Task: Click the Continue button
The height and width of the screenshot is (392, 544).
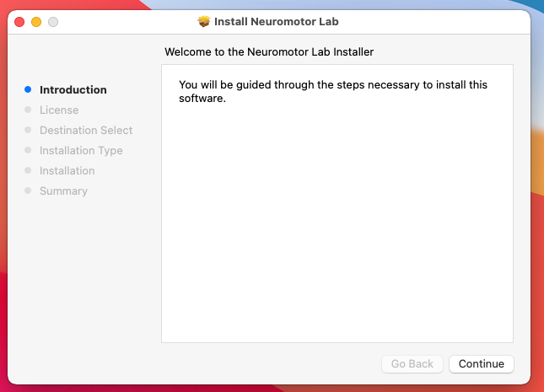Action: (482, 364)
